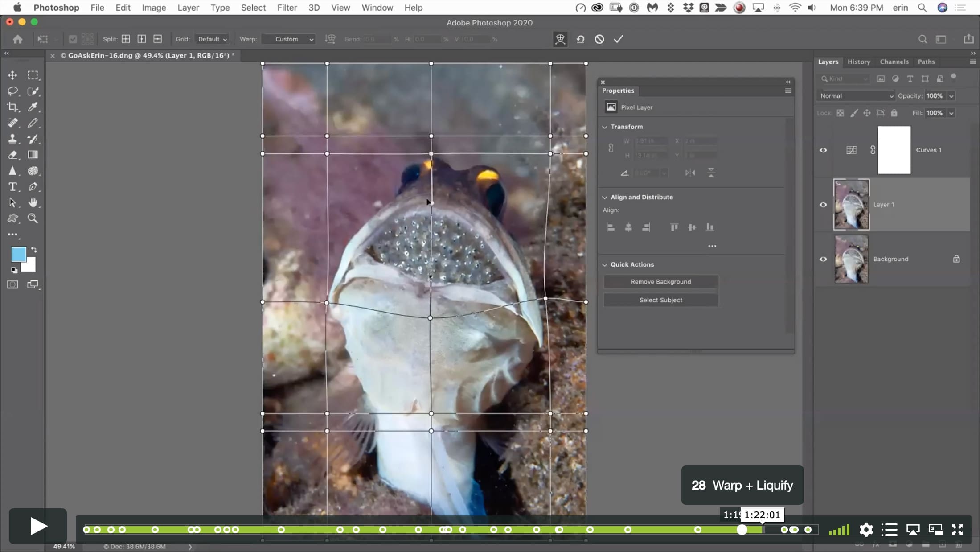
Task: Toggle lock position
Action: [867, 113]
